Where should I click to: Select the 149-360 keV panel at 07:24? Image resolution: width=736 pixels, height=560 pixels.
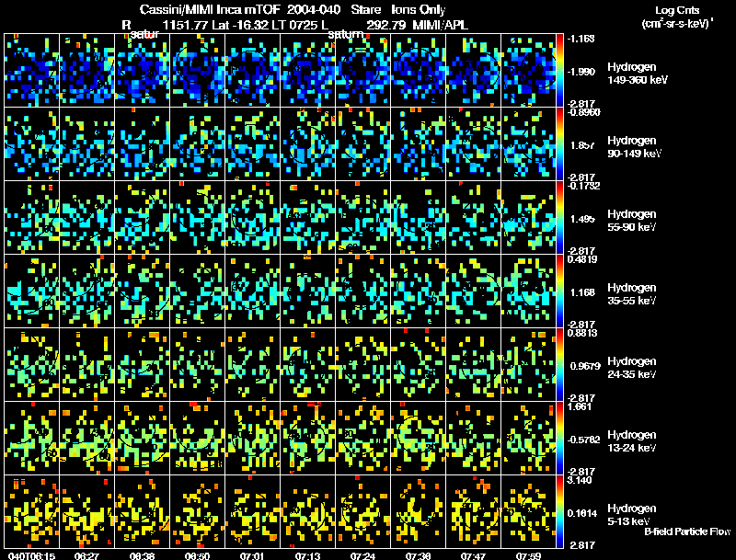click(362, 70)
